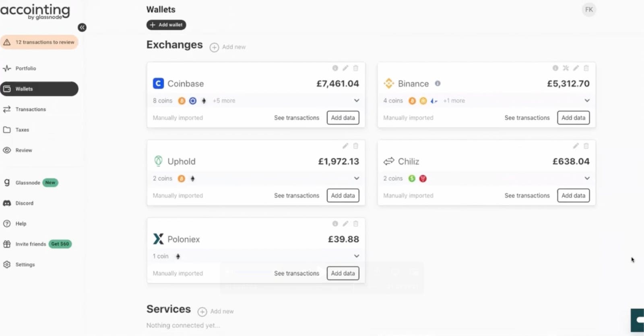
Task: Click the Add wallet button
Action: click(166, 25)
